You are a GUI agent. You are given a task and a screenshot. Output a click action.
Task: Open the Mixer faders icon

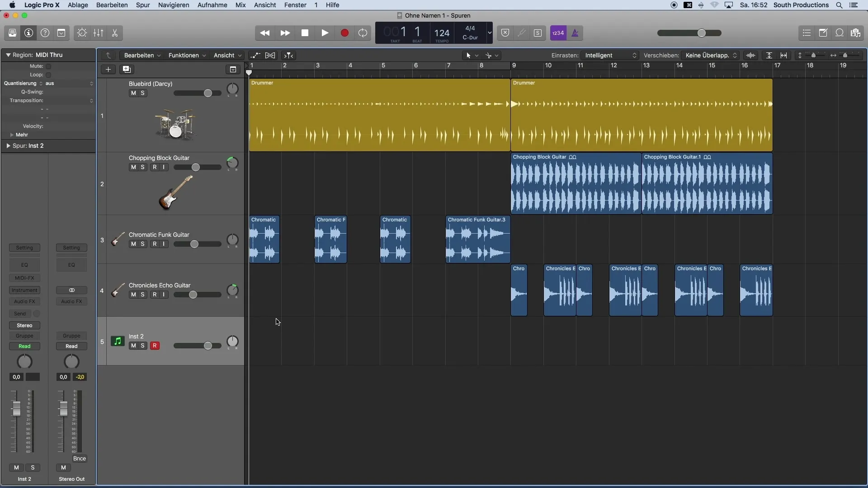98,33
